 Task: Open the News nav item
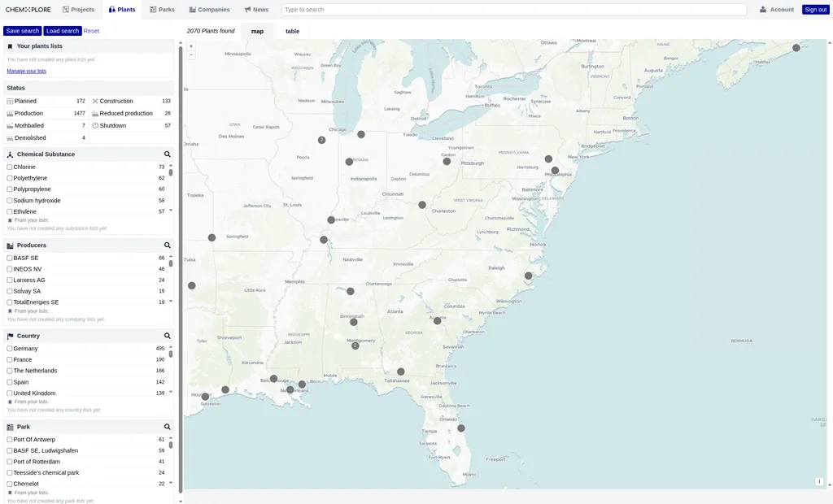256,10
